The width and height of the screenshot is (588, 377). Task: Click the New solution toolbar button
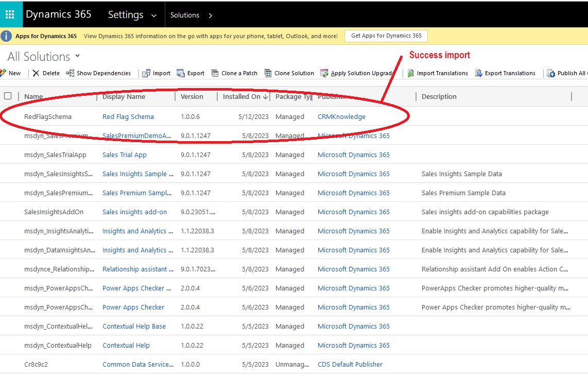[10, 73]
